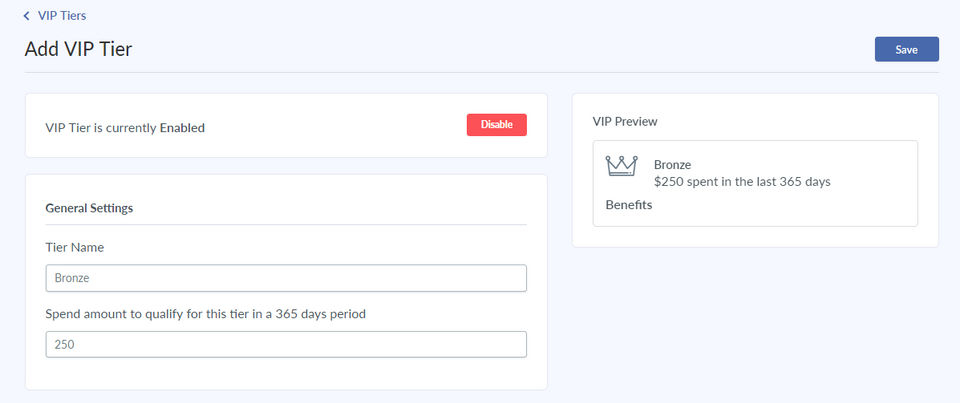Click empty space below the spend amount field
The height and width of the screenshot is (403, 960).
pyautogui.click(x=286, y=374)
